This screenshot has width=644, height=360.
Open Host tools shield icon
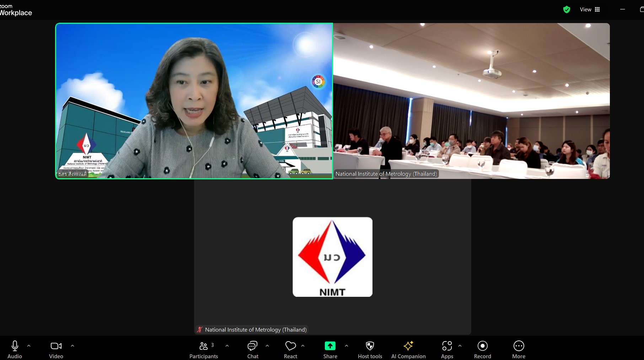pyautogui.click(x=370, y=350)
